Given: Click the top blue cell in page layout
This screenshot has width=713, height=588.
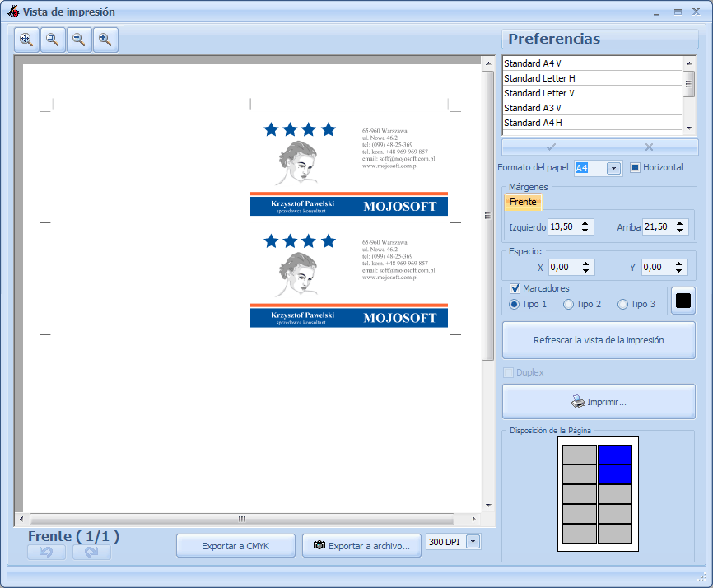Looking at the screenshot, I should (615, 455).
